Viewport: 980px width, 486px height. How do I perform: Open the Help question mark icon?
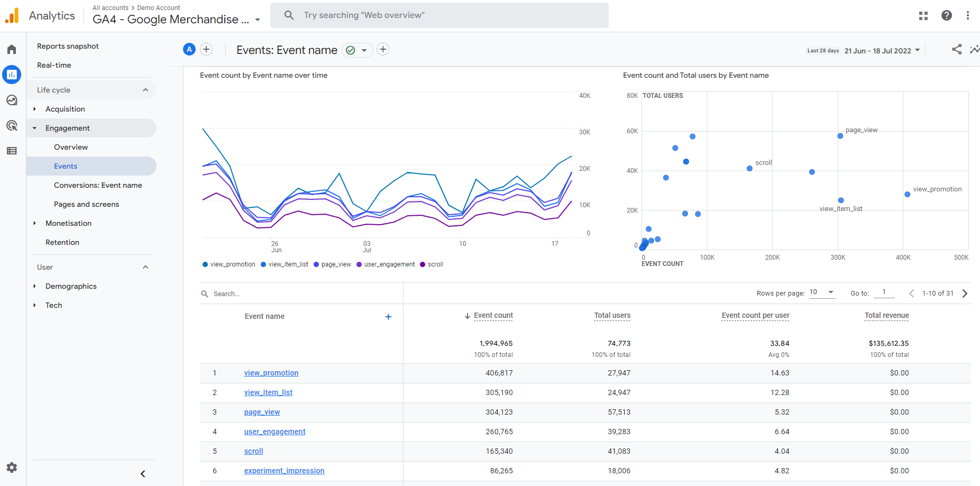pyautogui.click(x=947, y=16)
